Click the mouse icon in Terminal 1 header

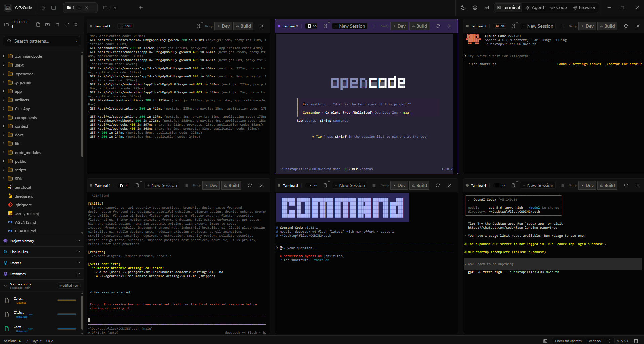tap(198, 26)
